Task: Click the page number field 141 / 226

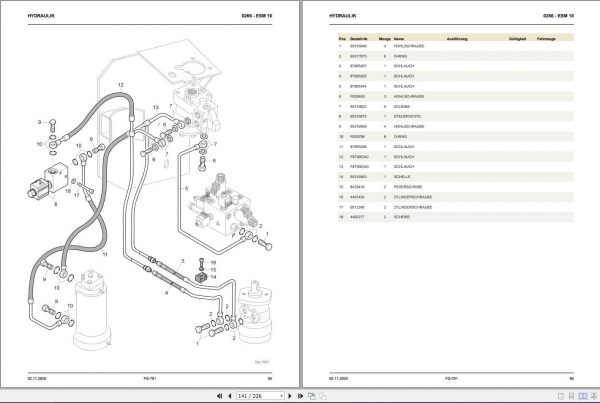Action: (258, 396)
